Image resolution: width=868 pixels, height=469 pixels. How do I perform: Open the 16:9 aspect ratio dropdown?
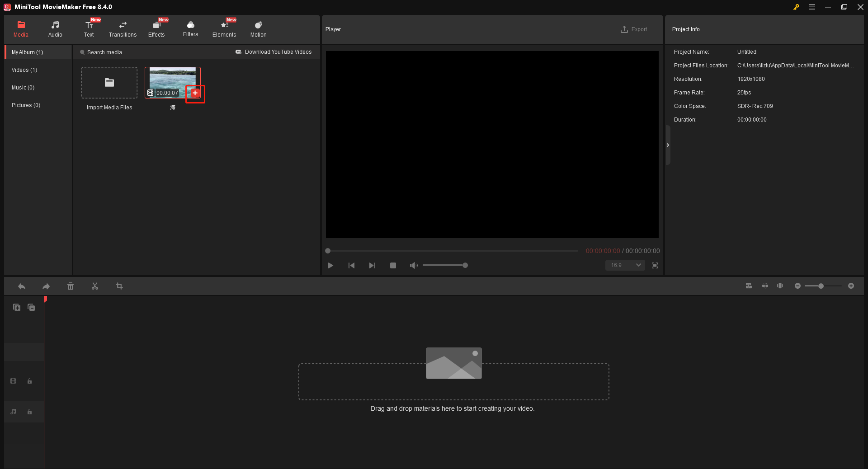click(625, 265)
